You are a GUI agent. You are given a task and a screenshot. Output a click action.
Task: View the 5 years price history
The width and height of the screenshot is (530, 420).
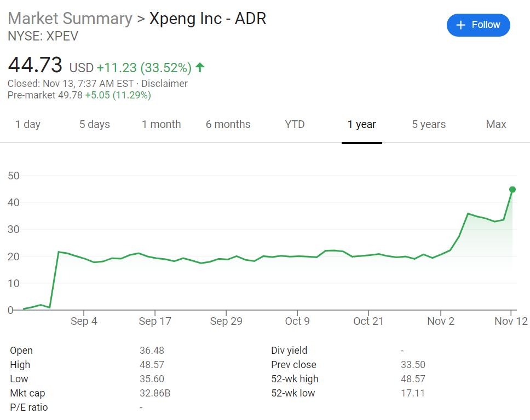click(x=428, y=125)
